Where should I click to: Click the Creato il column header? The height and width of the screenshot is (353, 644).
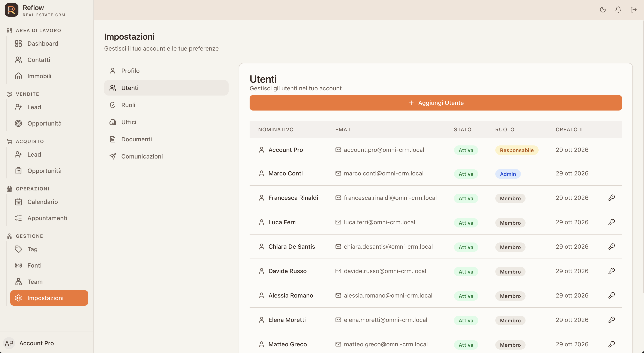(570, 130)
